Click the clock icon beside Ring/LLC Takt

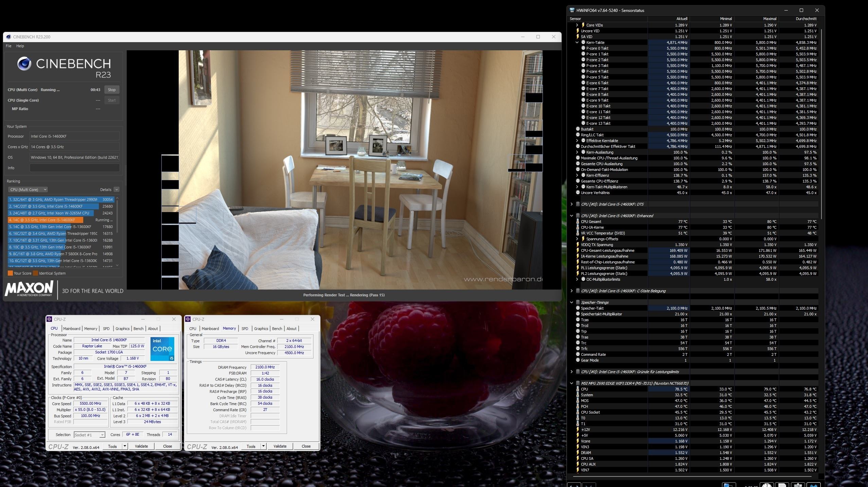pos(578,135)
